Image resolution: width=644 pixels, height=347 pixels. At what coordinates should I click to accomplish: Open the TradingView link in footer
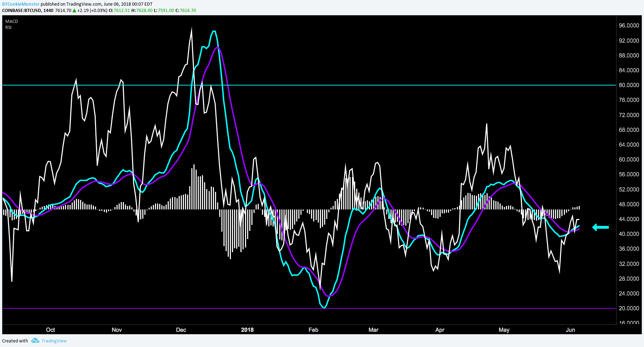pyautogui.click(x=54, y=341)
